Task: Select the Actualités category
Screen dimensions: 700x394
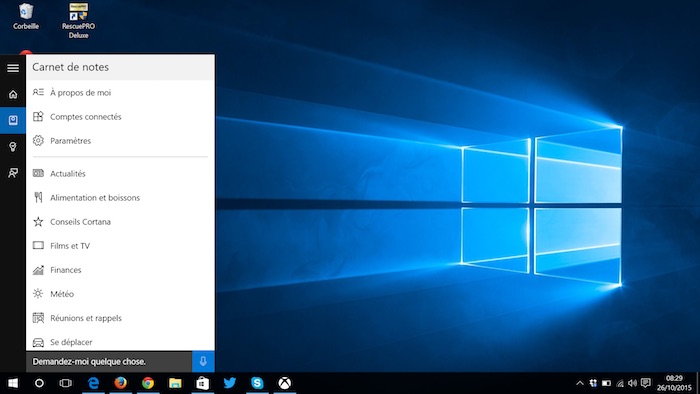Action: click(x=121, y=174)
